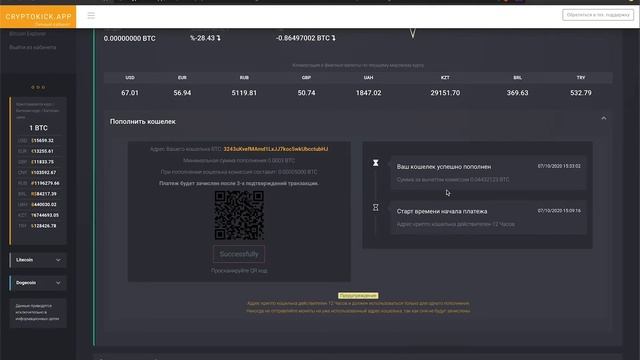Click the 369.63 BRL value
Screen dimensions: 640x360
pyautogui.click(x=518, y=93)
